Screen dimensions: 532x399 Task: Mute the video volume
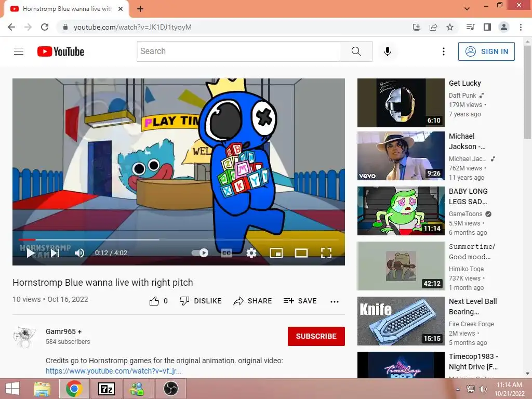pyautogui.click(x=79, y=253)
